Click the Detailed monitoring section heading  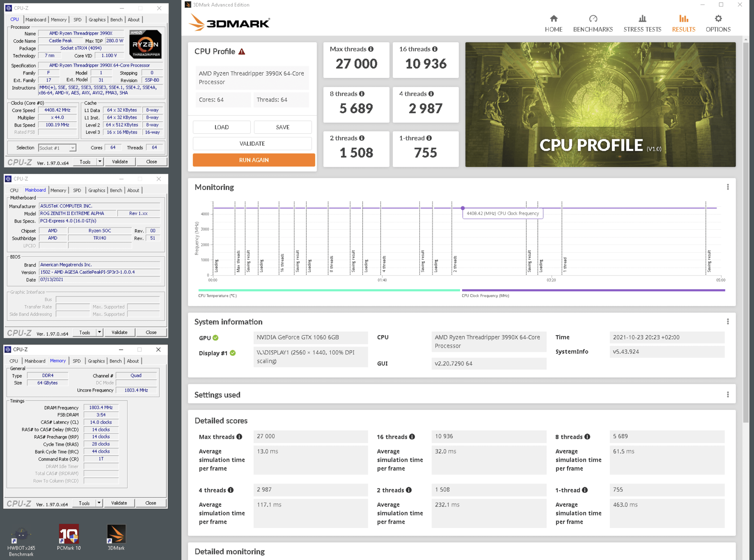point(230,551)
